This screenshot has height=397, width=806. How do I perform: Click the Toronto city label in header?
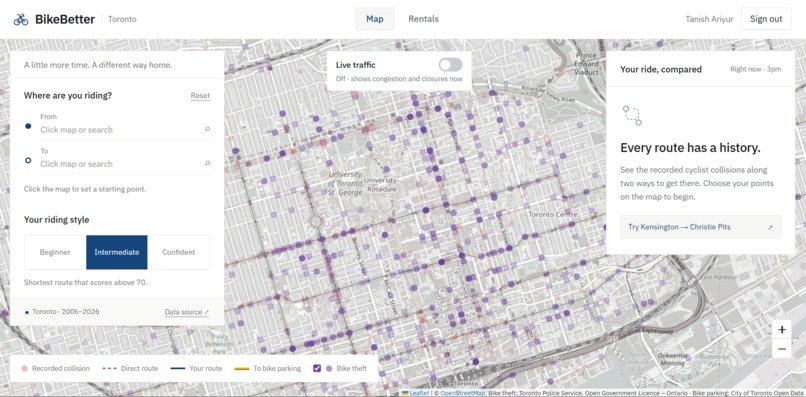pos(122,19)
